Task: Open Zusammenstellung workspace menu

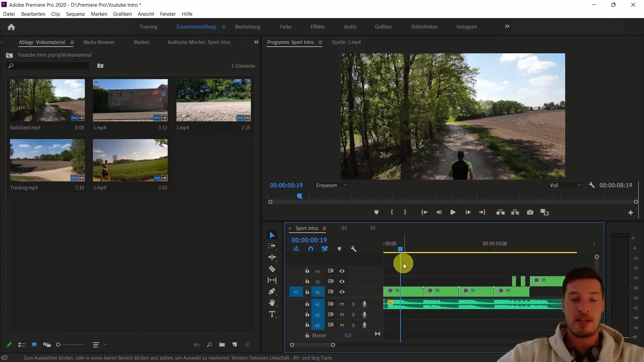Action: (224, 27)
